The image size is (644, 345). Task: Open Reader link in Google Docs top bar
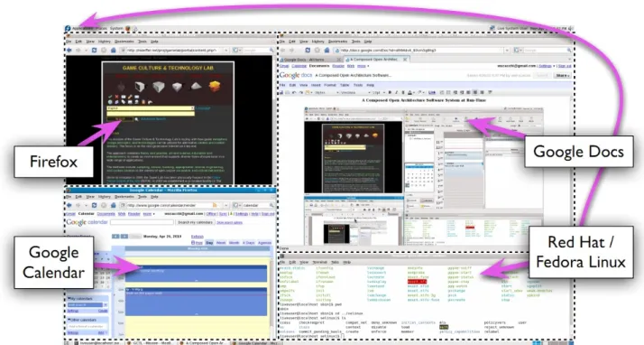tap(338, 66)
